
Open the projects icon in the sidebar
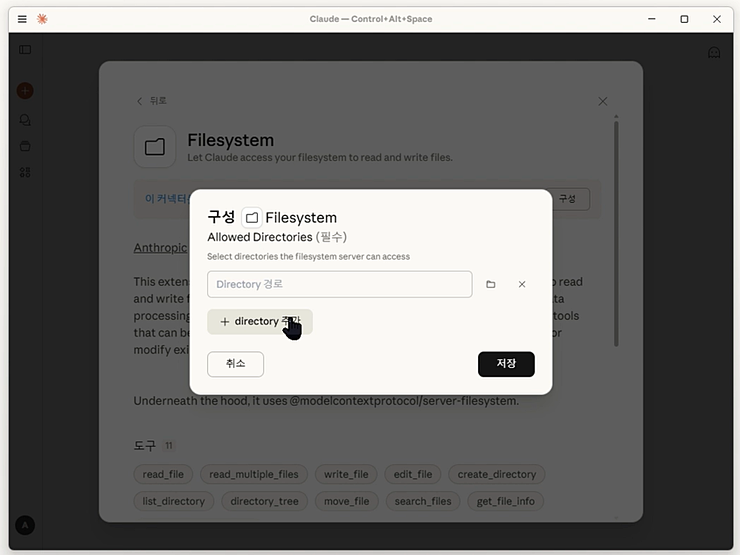click(x=25, y=146)
